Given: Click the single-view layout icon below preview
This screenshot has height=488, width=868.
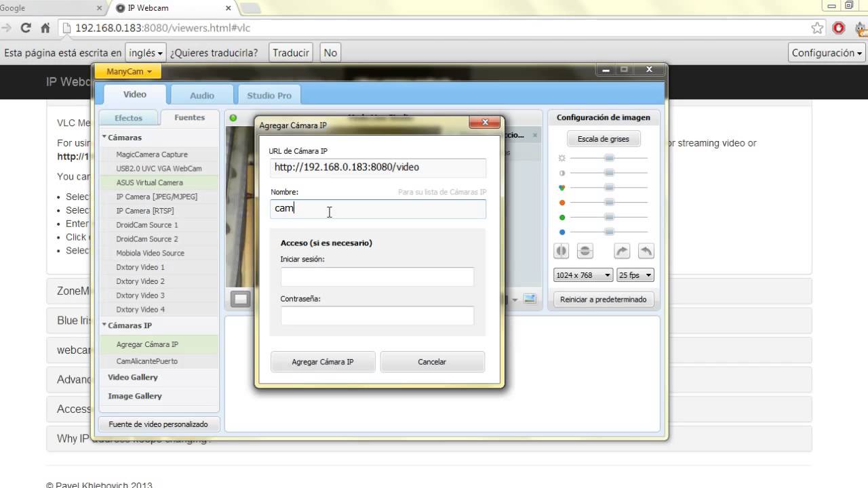Looking at the screenshot, I should (241, 299).
